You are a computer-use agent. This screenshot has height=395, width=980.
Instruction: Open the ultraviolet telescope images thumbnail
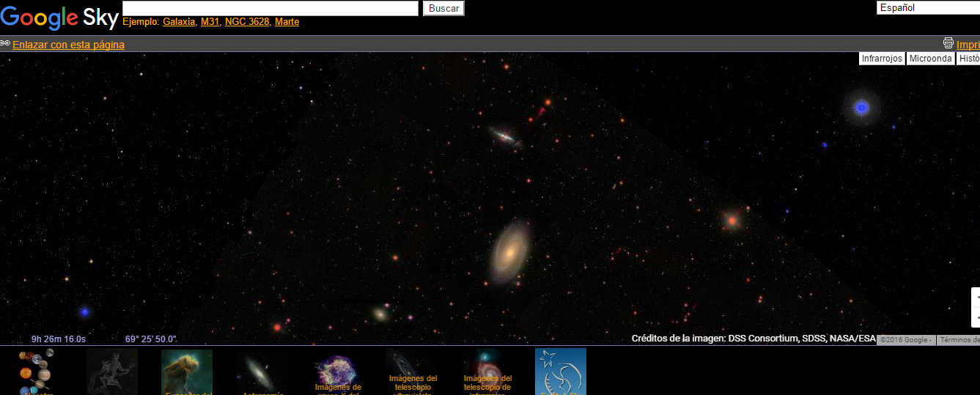tap(411, 372)
